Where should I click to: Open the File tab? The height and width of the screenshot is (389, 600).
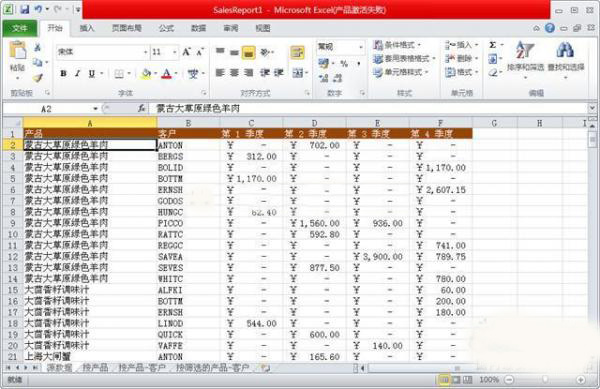(20, 28)
